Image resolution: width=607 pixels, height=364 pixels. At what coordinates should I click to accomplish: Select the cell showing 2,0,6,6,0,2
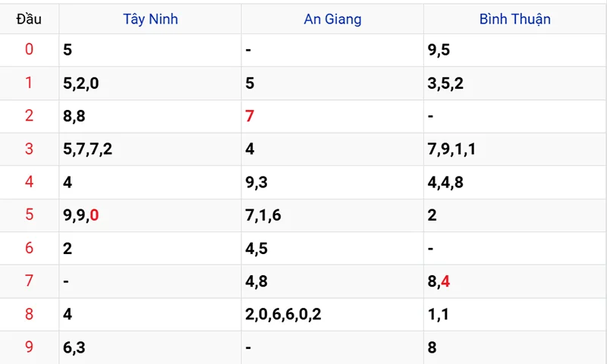coord(283,314)
